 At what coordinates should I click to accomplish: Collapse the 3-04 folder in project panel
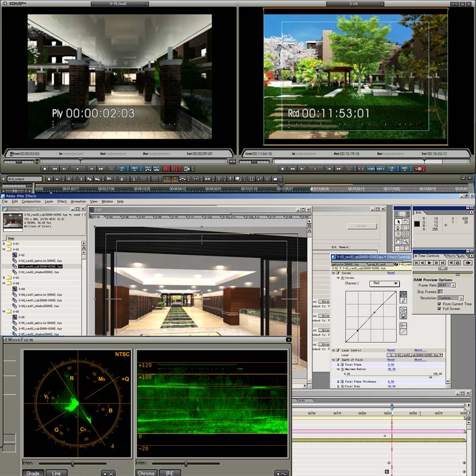pos(4,283)
